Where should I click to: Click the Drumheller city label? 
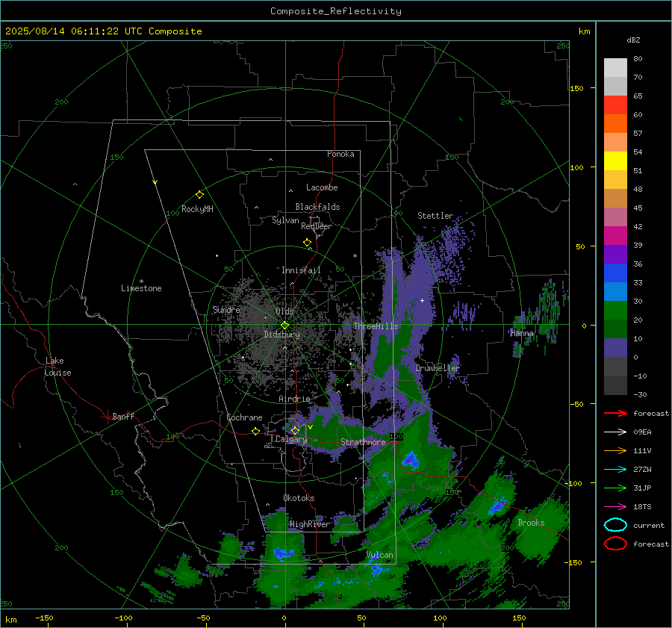tap(438, 368)
